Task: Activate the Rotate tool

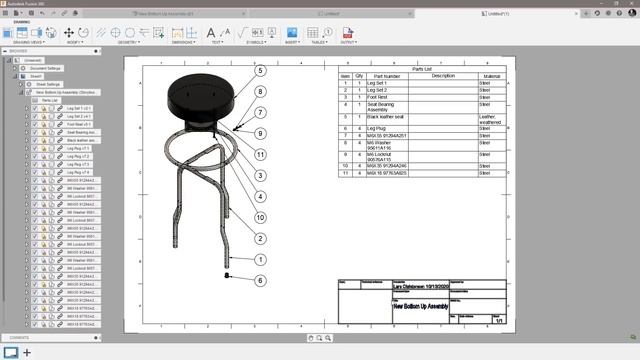Action: pos(83,33)
